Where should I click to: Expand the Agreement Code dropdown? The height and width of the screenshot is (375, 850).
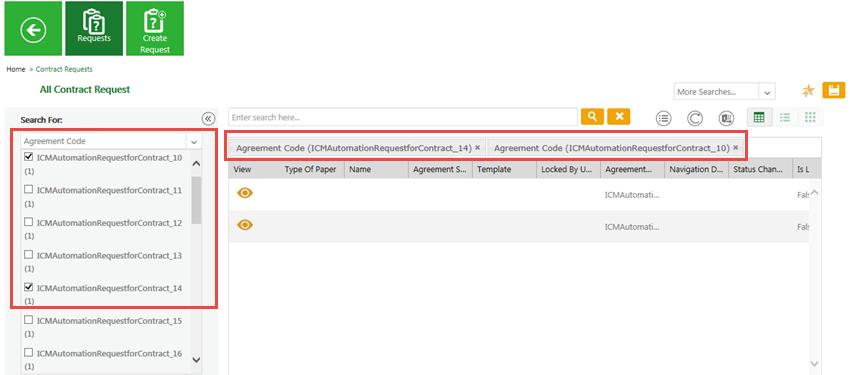(194, 141)
